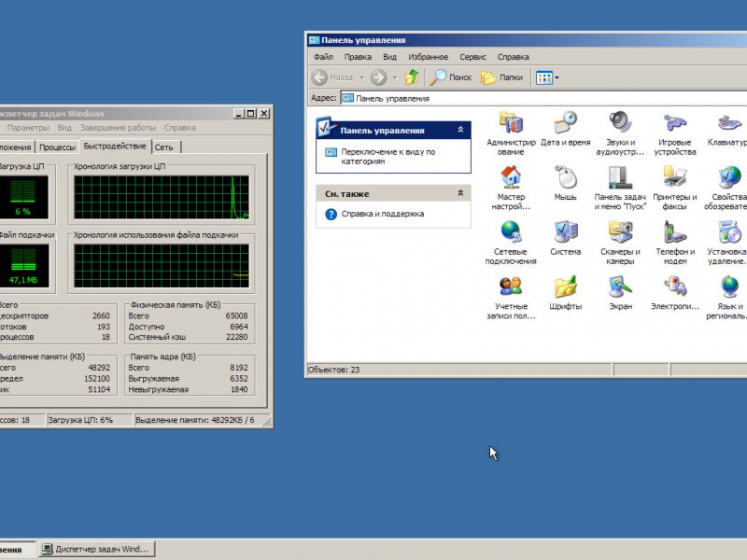Click Переключение к виду по категориям link

coord(388,156)
